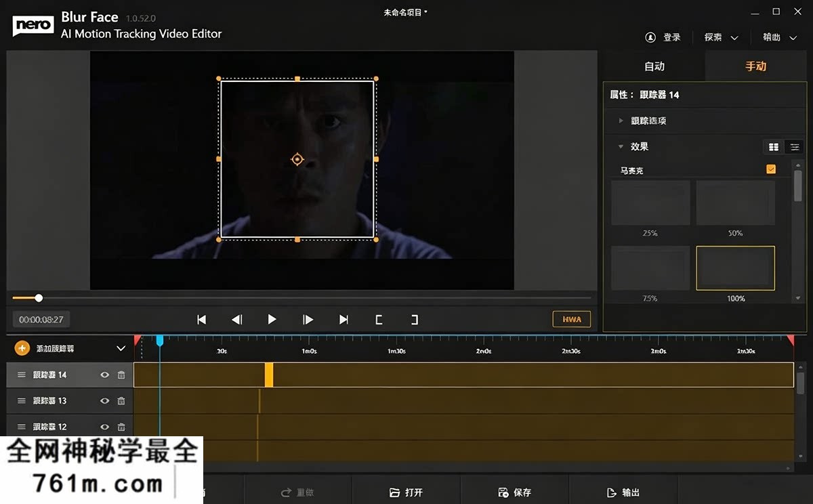The width and height of the screenshot is (813, 504).
Task: Switch effects to grid view
Action: click(x=773, y=147)
